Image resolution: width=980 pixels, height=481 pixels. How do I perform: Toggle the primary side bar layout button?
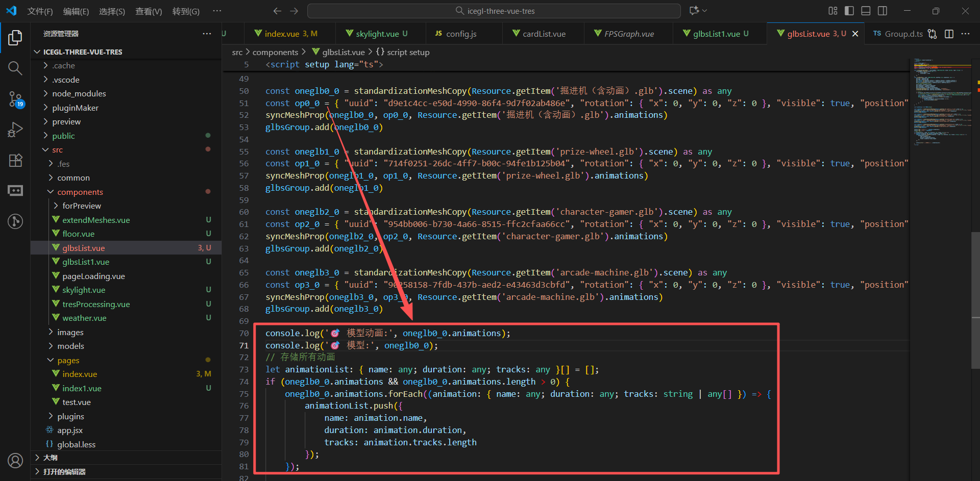point(849,11)
